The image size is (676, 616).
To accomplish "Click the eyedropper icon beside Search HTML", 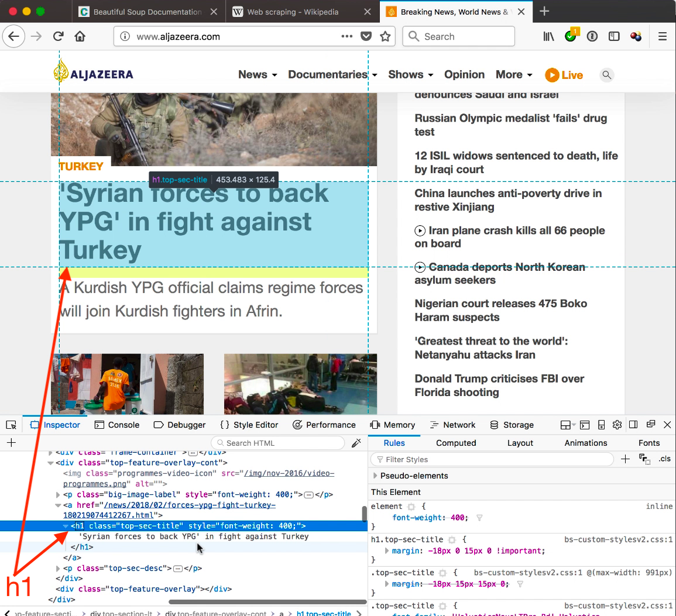I will pos(356,443).
